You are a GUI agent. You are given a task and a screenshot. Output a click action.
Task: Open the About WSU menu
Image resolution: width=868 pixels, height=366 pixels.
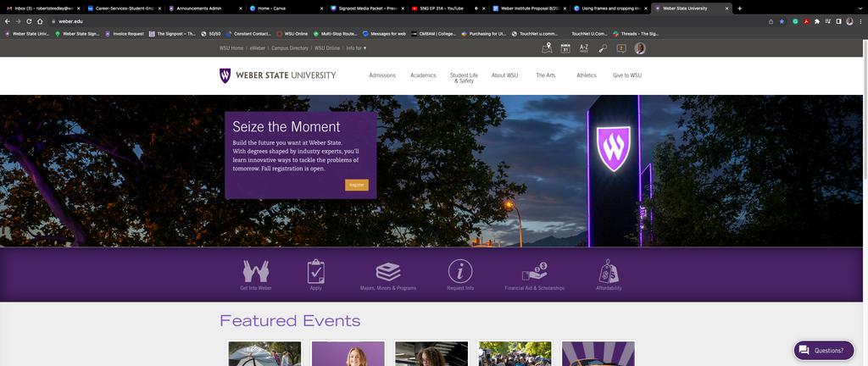tap(505, 75)
